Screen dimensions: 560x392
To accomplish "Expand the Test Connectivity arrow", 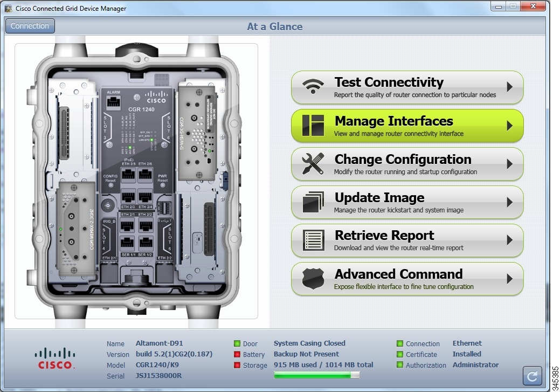I will click(x=510, y=87).
